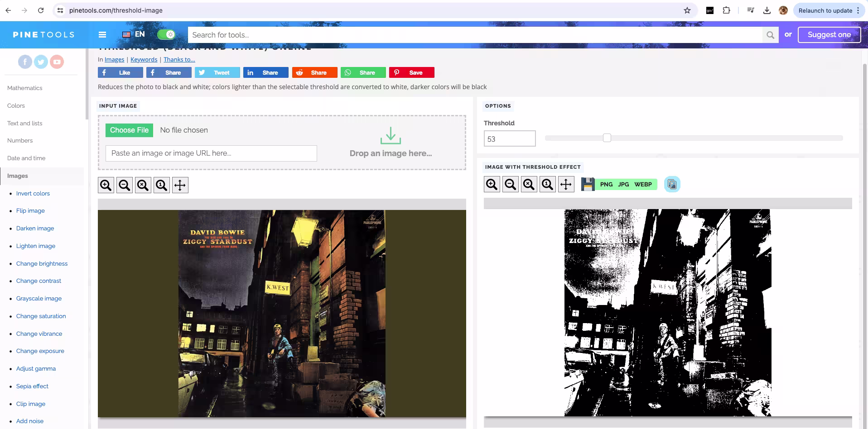Image resolution: width=868 pixels, height=429 pixels.
Task: Share on LinkedIn
Action: pyautogui.click(x=266, y=72)
